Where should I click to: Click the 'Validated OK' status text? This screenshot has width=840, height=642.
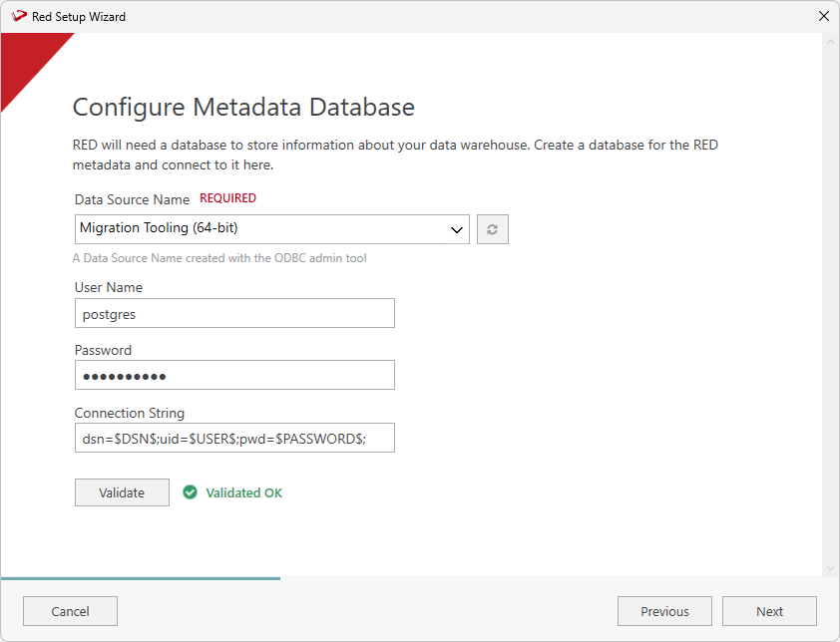point(244,493)
